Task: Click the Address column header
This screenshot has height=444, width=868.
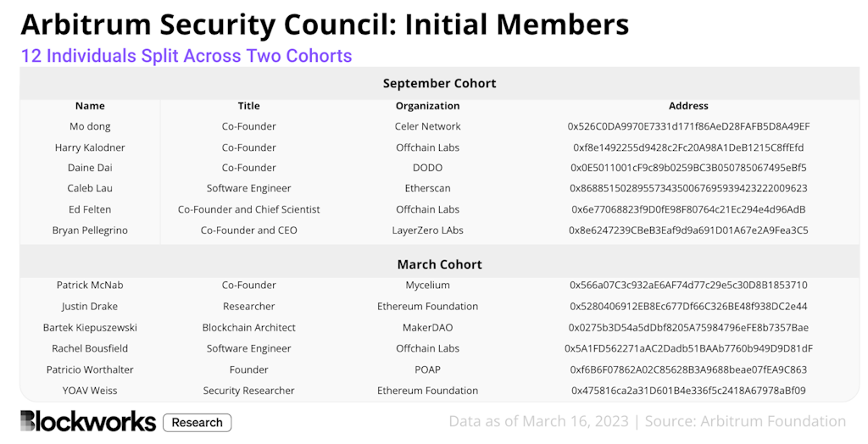Action: pyautogui.click(x=688, y=106)
